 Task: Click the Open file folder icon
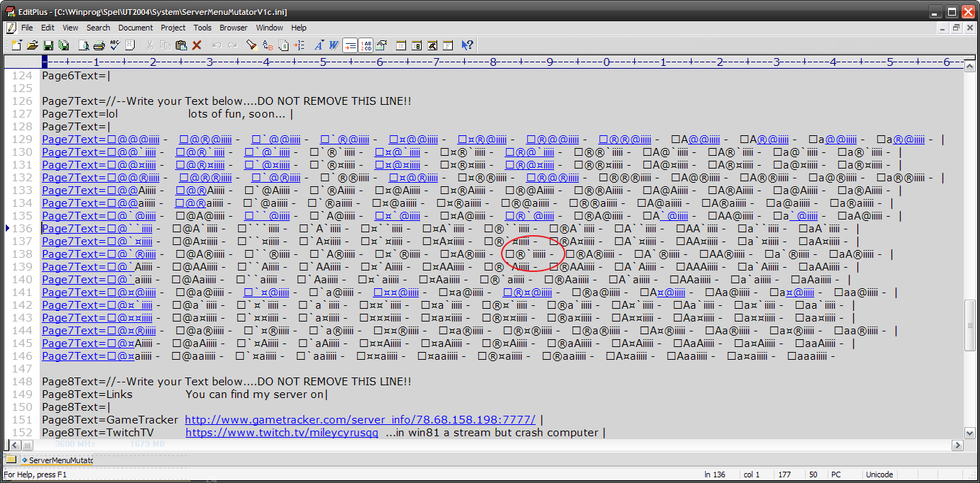coord(33,45)
